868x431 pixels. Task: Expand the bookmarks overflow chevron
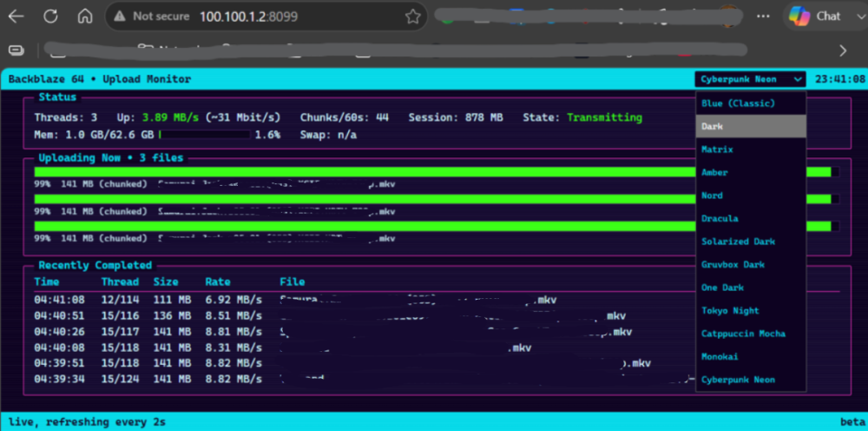(x=843, y=51)
